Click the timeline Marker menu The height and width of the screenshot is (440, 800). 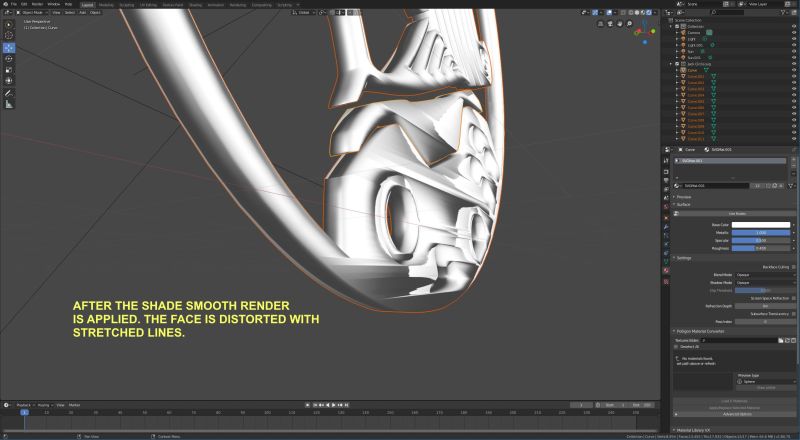74,405
